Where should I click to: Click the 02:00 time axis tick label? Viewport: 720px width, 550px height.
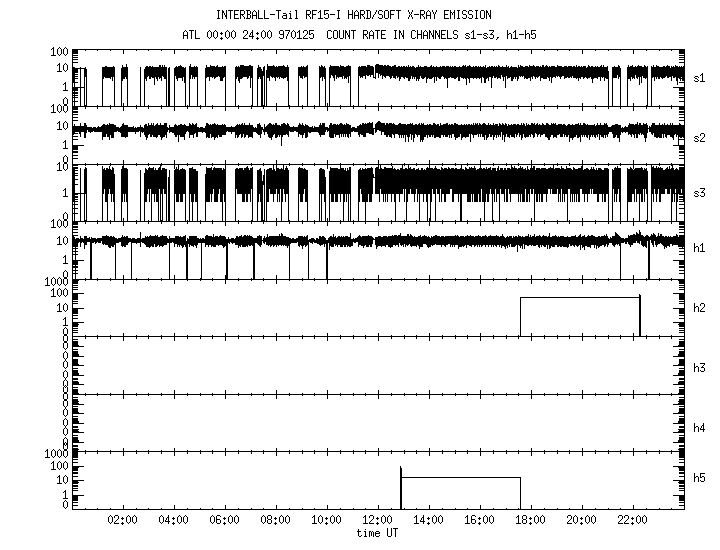tap(122, 521)
